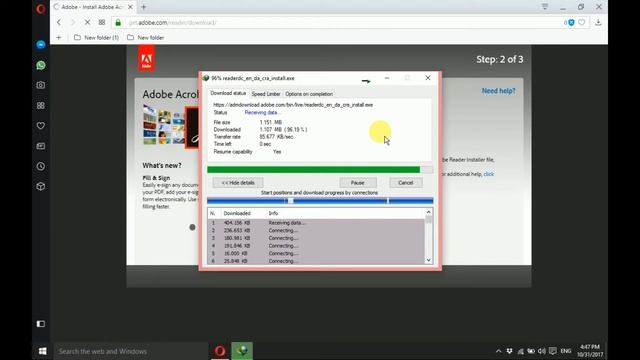The height and width of the screenshot is (360, 640).
Task: Click the snapshot camera sidebar icon
Action: (41, 85)
